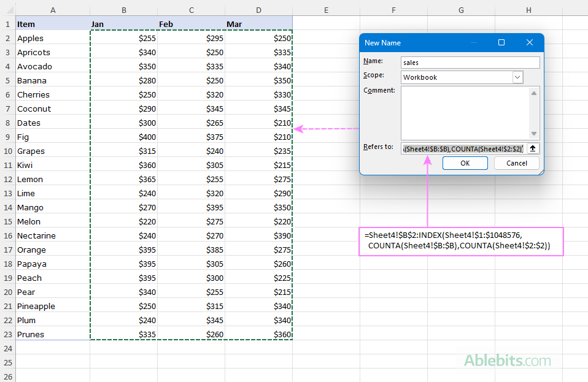Close the New Name dialog

529,42
